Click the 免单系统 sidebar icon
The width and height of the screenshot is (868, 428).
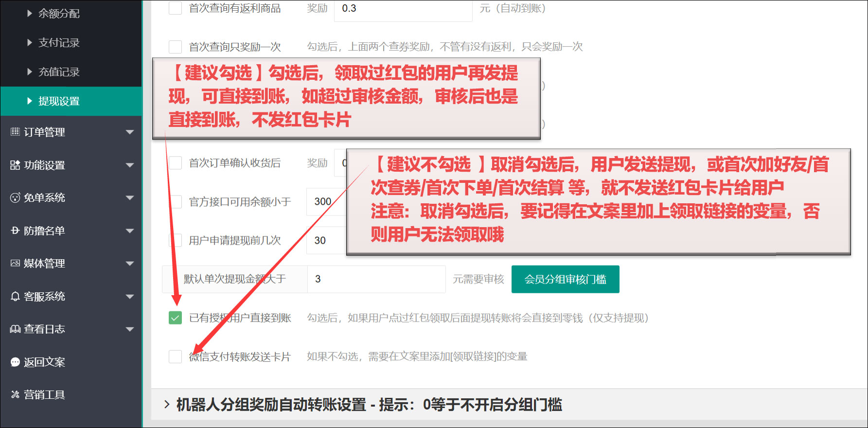click(15, 197)
